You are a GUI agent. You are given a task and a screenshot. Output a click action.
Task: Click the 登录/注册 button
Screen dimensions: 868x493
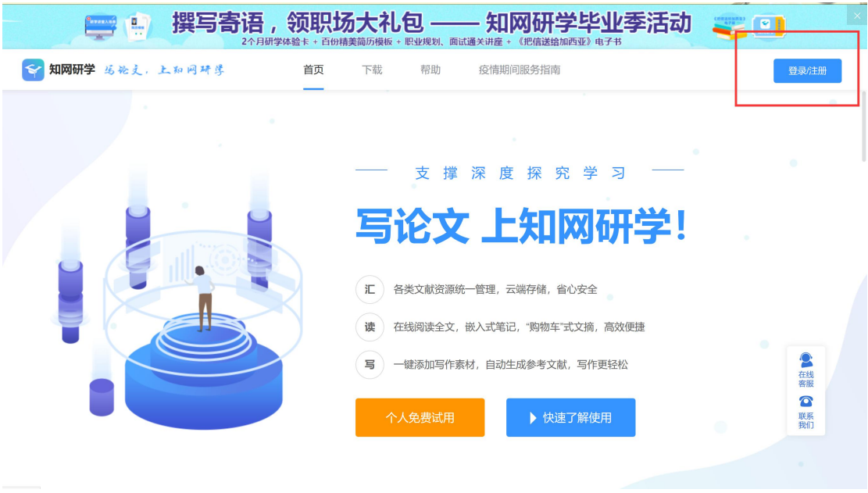(x=807, y=71)
